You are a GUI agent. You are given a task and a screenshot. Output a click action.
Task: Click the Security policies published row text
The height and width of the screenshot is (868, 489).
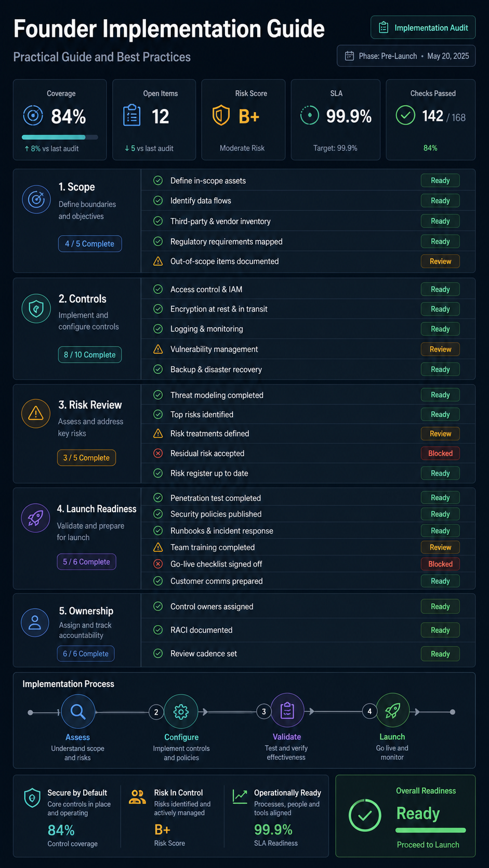click(216, 514)
